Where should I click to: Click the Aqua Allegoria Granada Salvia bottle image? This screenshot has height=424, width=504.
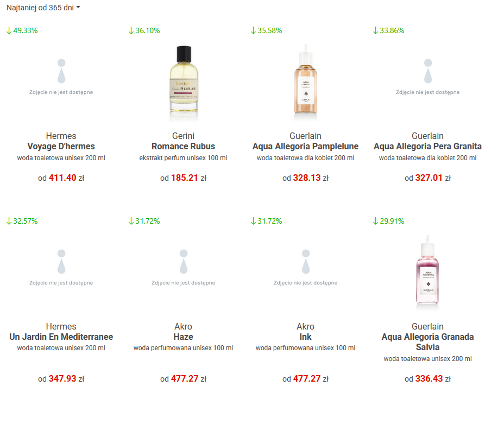[427, 273]
